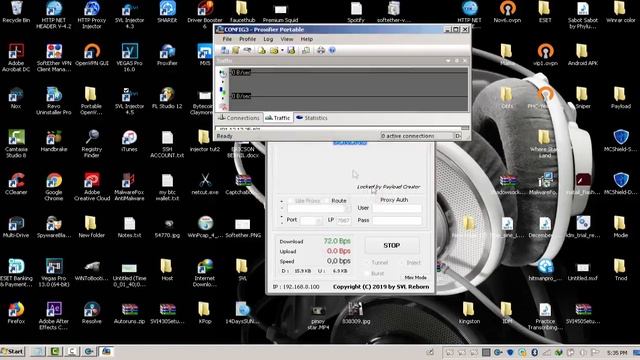Select the CCleaner desktop icon
The image size is (640, 360).
click(16, 184)
